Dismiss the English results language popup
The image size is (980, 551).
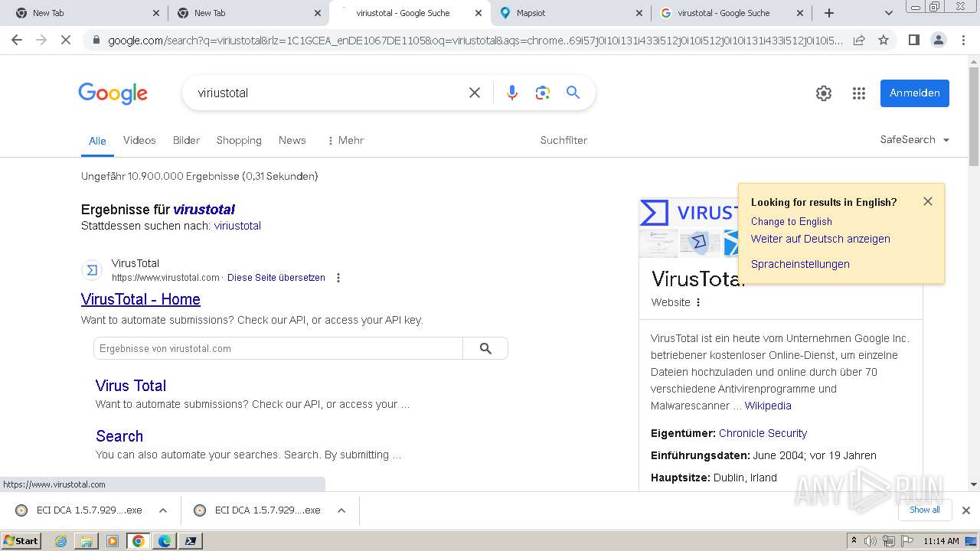(x=928, y=201)
